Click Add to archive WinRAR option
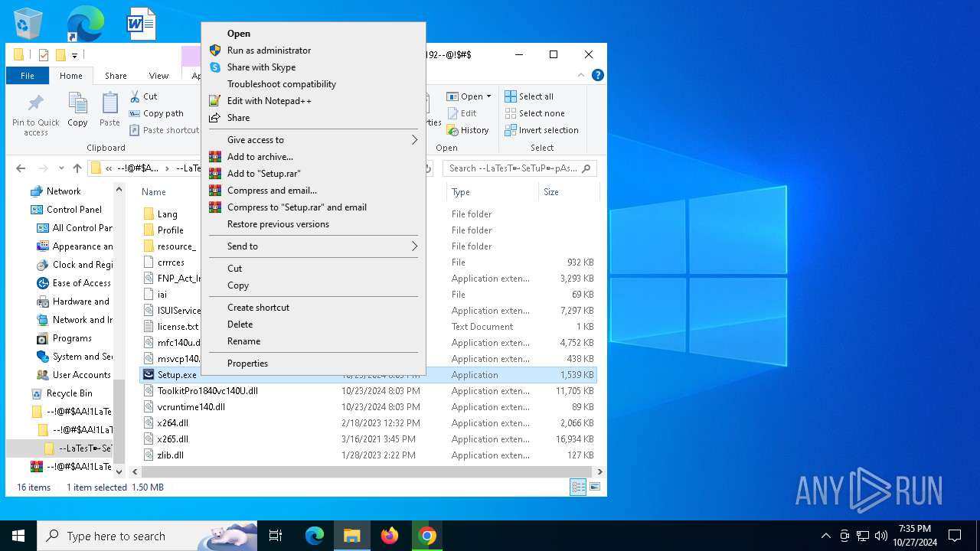 click(260, 157)
